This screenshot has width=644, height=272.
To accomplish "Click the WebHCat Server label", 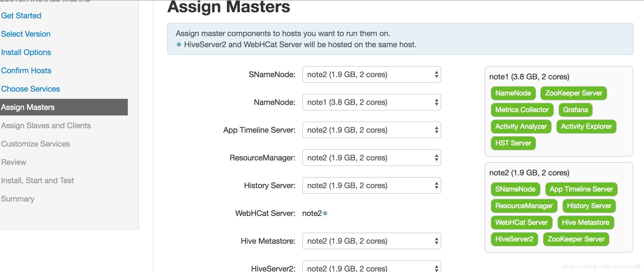I will tap(265, 213).
